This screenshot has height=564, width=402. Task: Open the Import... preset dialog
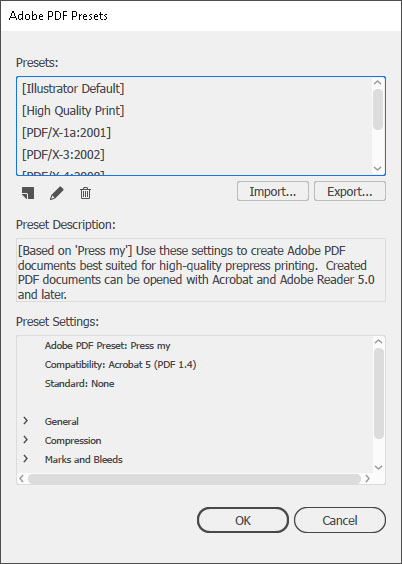tap(273, 191)
